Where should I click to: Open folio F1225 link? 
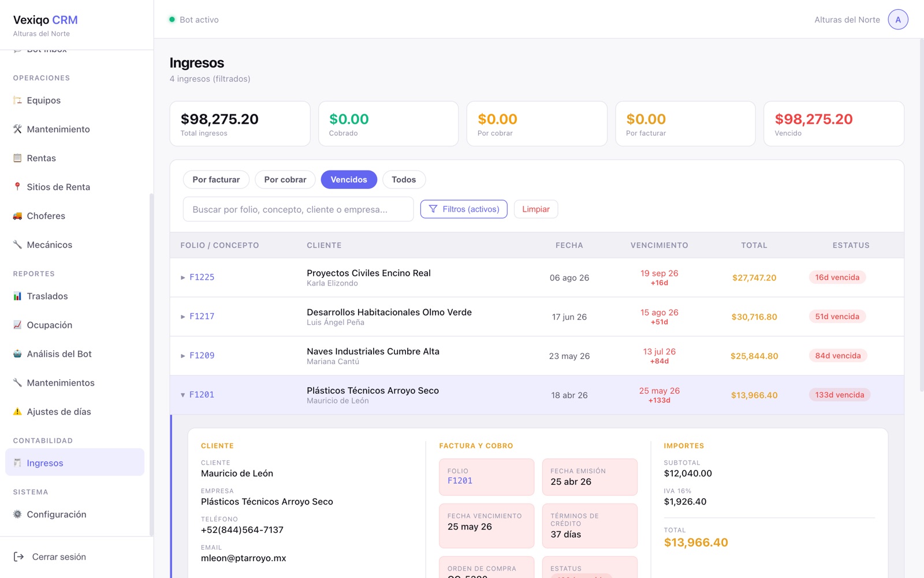(202, 277)
